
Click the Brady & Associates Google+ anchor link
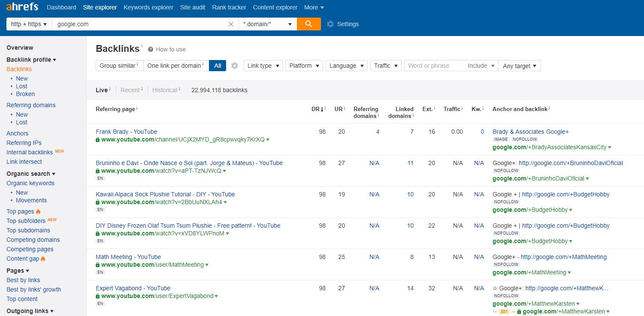(531, 132)
